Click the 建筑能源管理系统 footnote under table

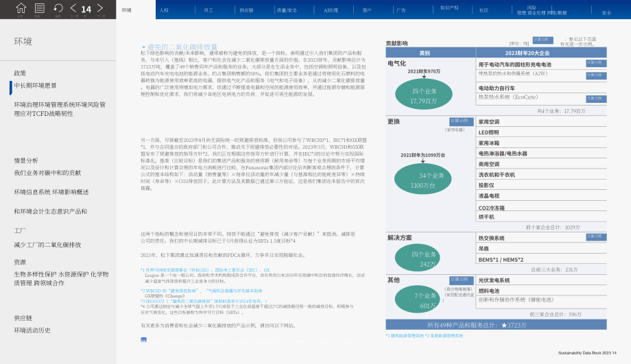[405, 335]
